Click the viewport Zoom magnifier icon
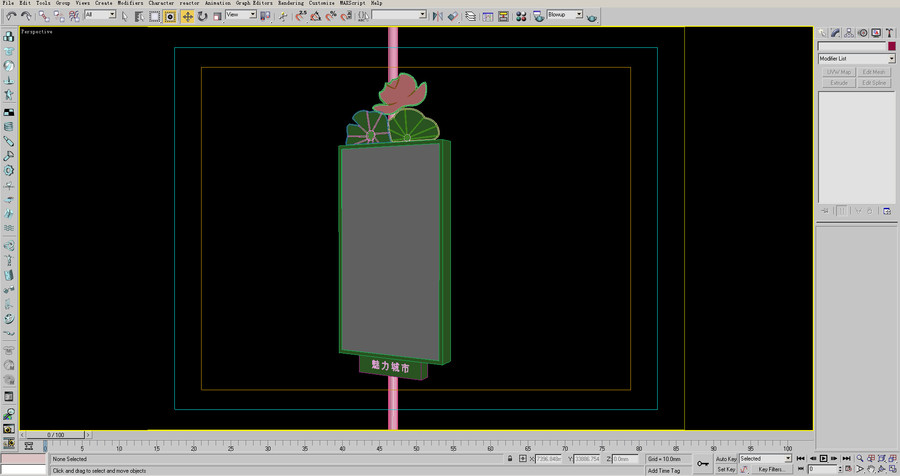 click(x=860, y=458)
